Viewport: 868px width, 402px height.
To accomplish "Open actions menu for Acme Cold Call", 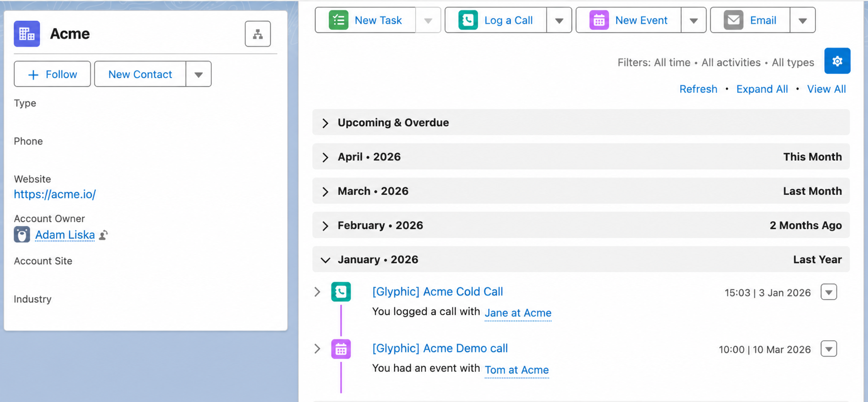I will pyautogui.click(x=828, y=292).
